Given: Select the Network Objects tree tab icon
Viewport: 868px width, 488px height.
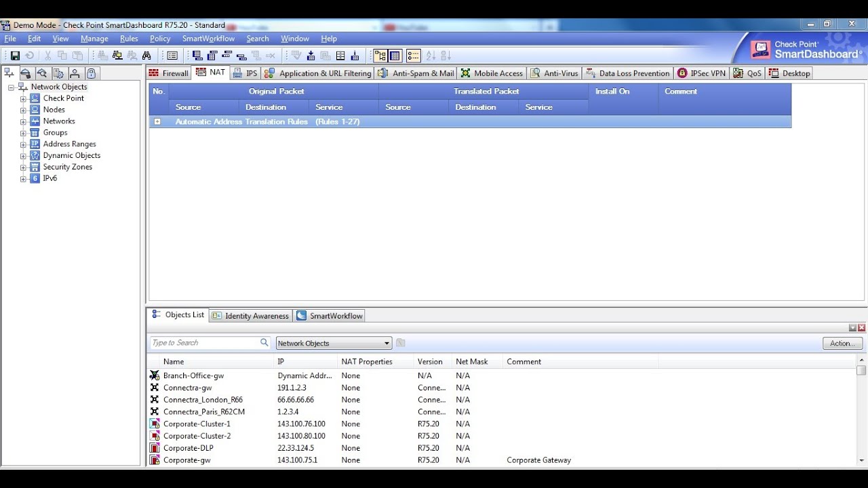Looking at the screenshot, I should (9, 73).
